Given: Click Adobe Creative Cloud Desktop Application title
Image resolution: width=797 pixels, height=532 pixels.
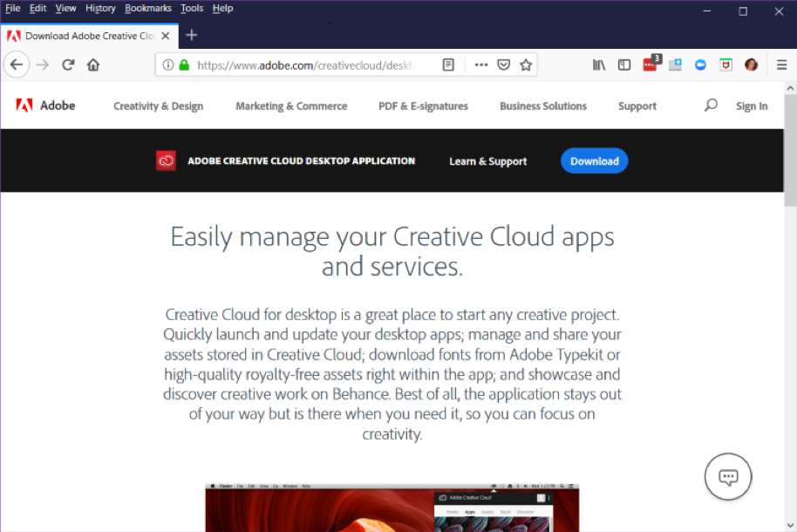Looking at the screenshot, I should [302, 160].
